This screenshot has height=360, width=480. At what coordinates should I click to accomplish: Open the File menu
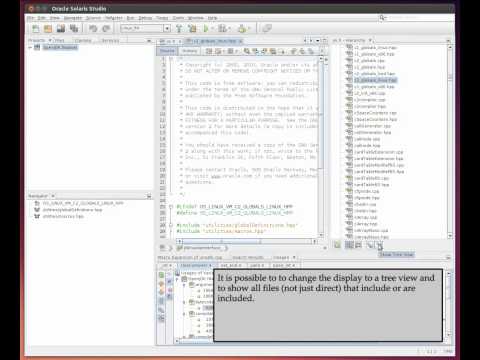coord(31,18)
